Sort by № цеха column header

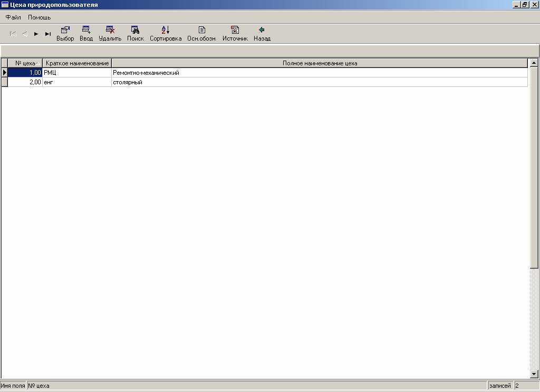click(x=25, y=63)
